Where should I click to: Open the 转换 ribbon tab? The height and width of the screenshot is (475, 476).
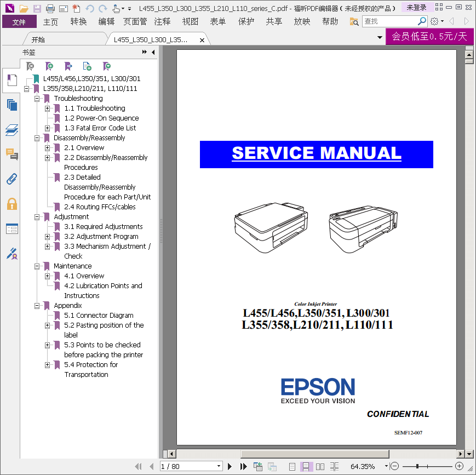click(x=79, y=21)
